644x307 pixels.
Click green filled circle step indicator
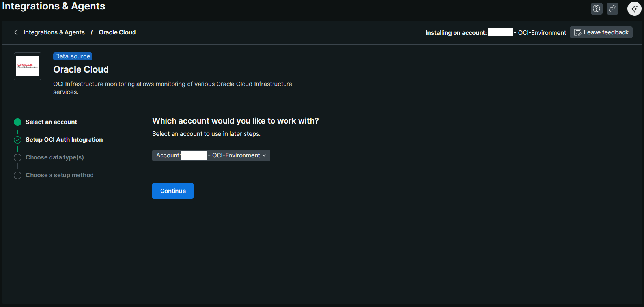[17, 122]
